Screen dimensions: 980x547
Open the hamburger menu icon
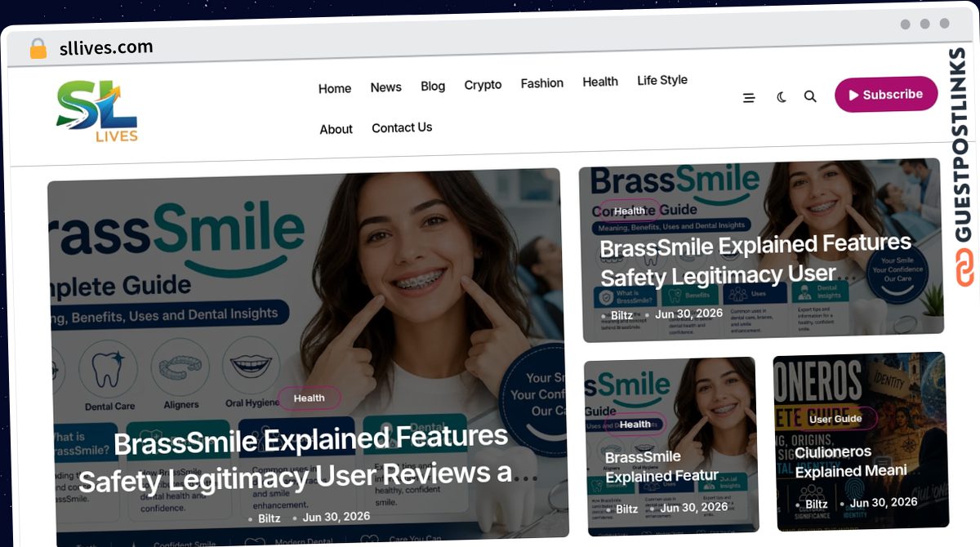click(x=749, y=98)
